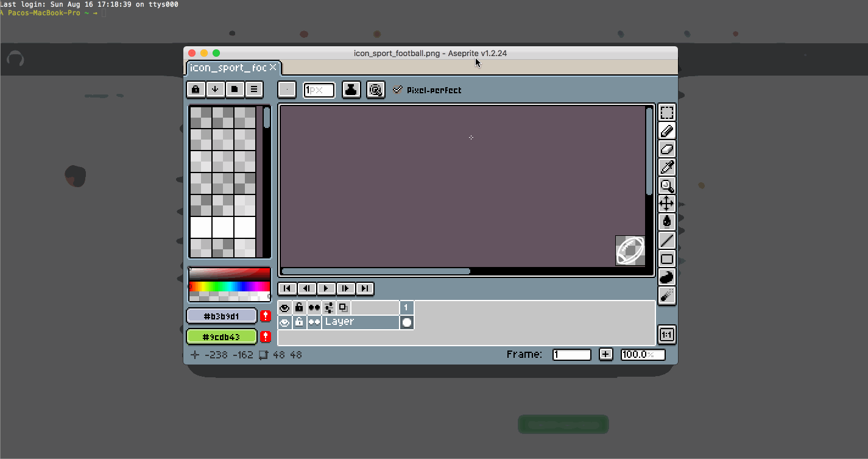Go to the previous frame
868x459 pixels.
point(307,288)
